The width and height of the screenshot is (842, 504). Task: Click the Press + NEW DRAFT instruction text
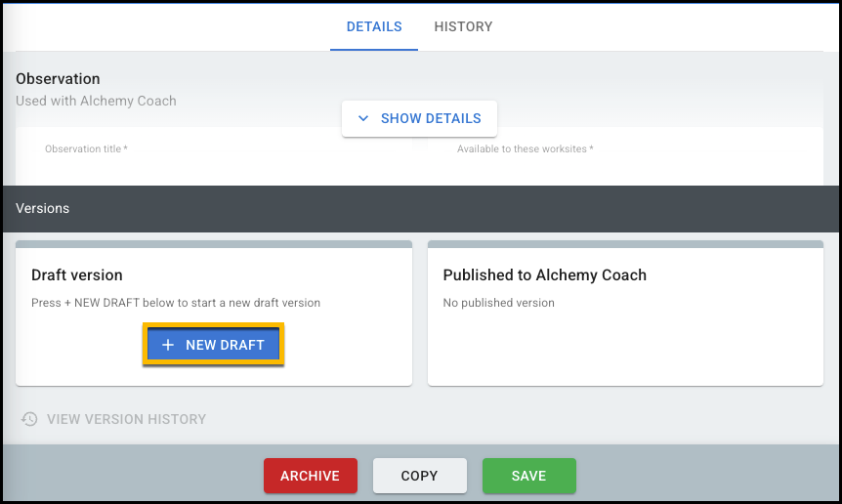(176, 303)
